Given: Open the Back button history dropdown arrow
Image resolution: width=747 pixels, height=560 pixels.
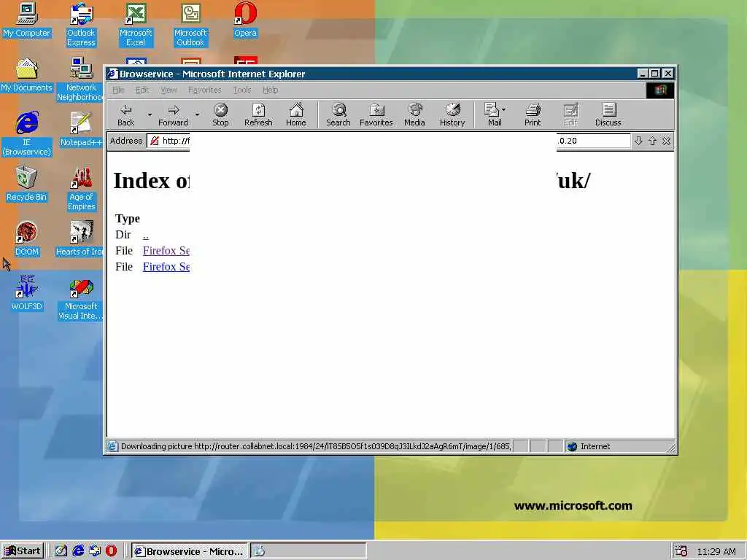Looking at the screenshot, I should pyautogui.click(x=150, y=114).
